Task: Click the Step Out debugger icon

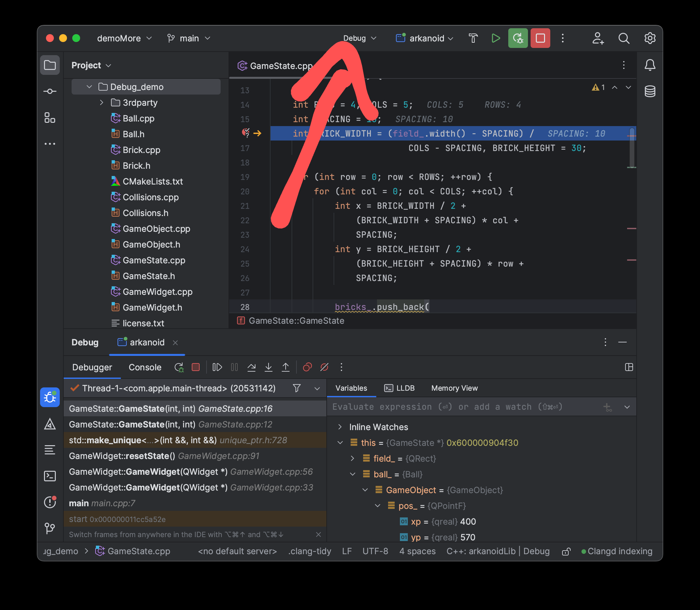Action: 285,367
